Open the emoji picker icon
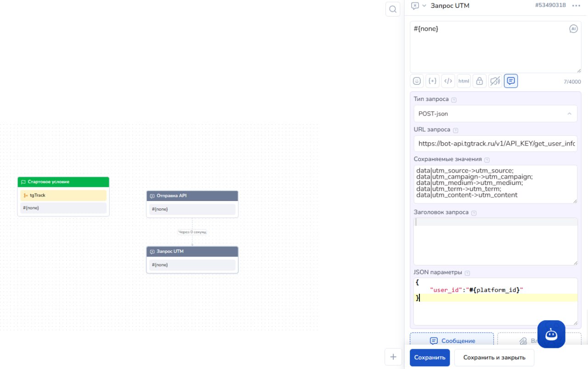This screenshot has width=588, height=369. (x=417, y=81)
